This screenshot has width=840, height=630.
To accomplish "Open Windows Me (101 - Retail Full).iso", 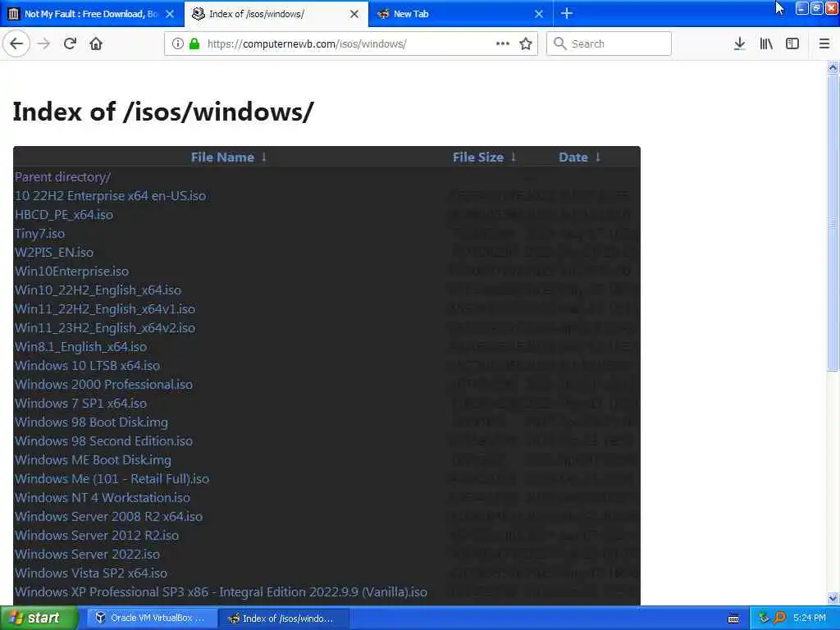I will [112, 478].
